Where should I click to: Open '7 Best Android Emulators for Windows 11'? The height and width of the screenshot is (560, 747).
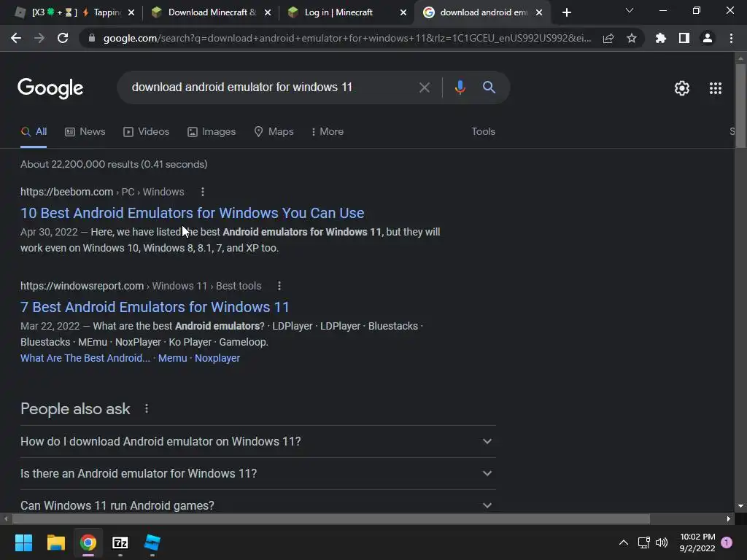[x=155, y=307]
